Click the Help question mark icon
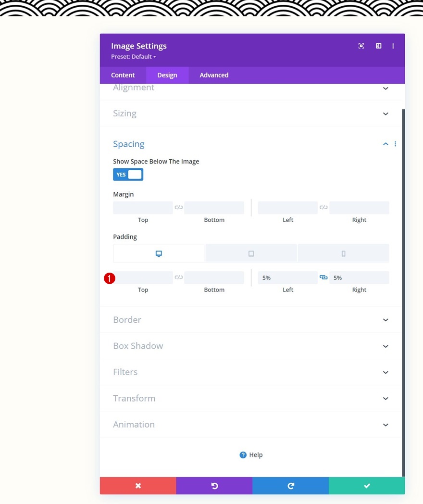Image resolution: width=423 pixels, height=504 pixels. [x=243, y=455]
